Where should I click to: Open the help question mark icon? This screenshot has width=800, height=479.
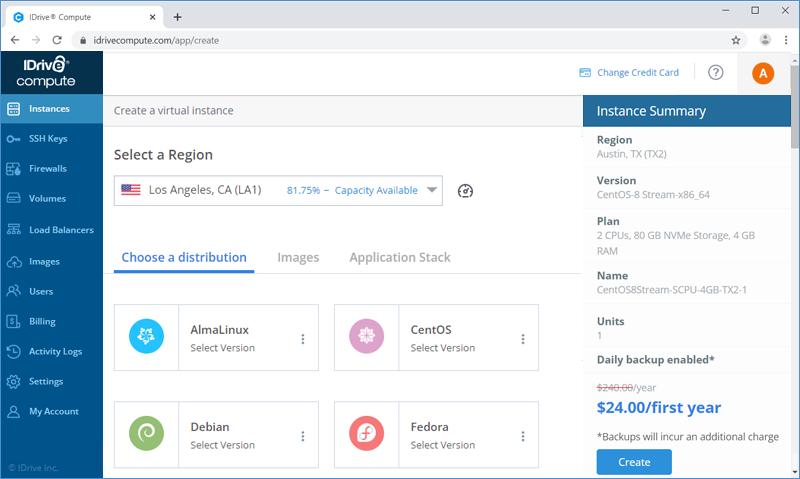(715, 72)
